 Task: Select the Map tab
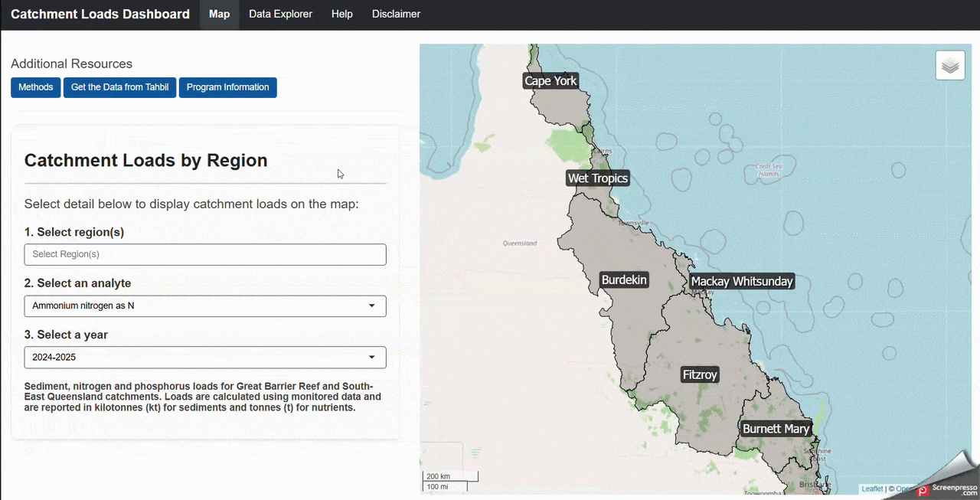click(219, 15)
